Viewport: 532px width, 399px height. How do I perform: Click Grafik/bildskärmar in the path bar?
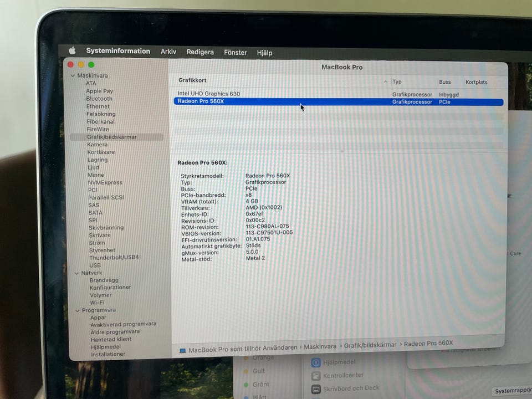370,345
